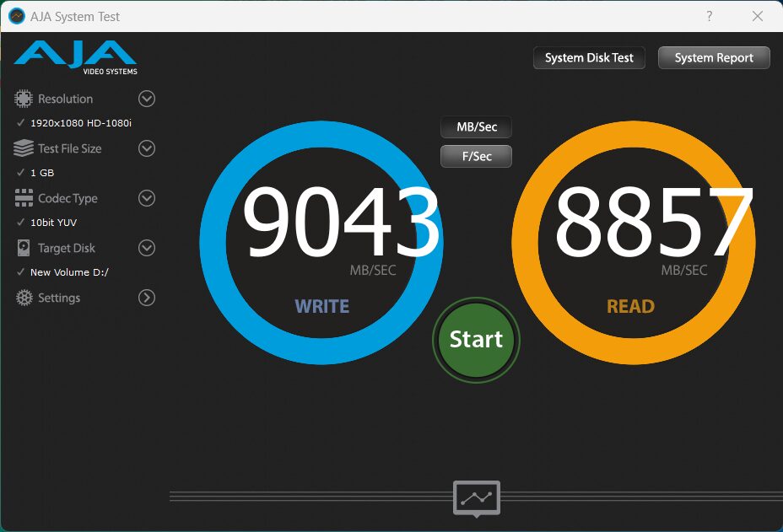Viewport: 783px width, 532px height.
Task: Close the AJA System Test window
Action: pos(758,17)
